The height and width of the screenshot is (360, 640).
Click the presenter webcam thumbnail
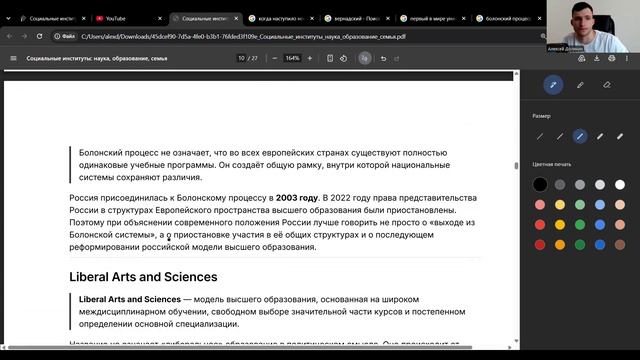[593, 26]
